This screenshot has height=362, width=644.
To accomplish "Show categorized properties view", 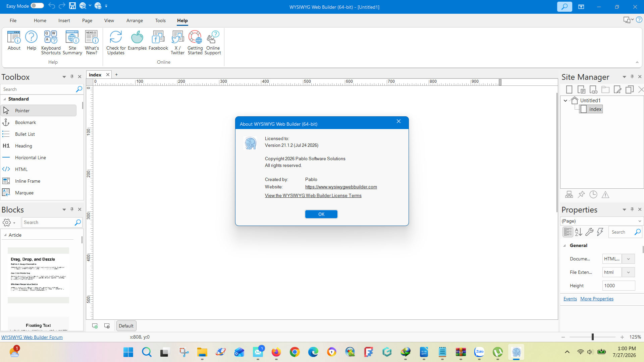I will tap(568, 232).
